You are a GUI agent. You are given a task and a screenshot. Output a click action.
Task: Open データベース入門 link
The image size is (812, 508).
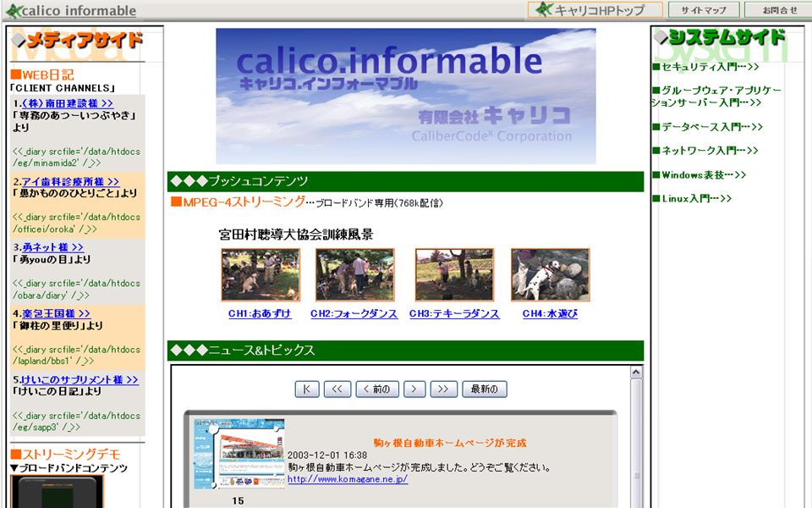707,127
